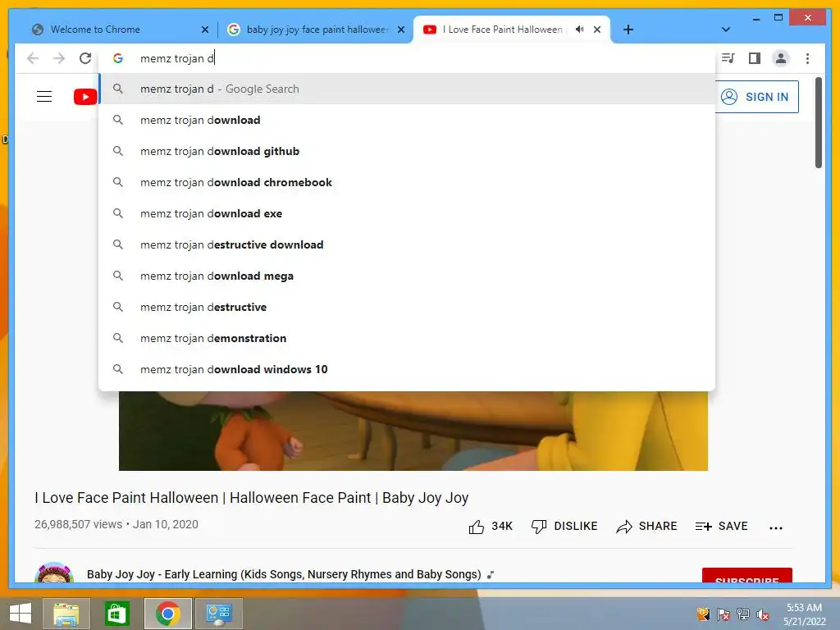Go back using the browser back arrow
The width and height of the screenshot is (840, 630).
pyautogui.click(x=33, y=58)
